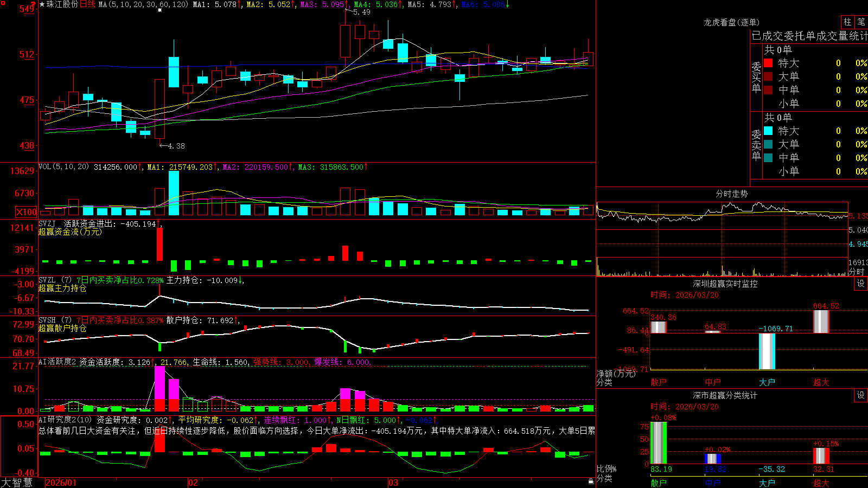Click the 时间: 2026/03/20 in 深圳超赢实时监控
This screenshot has width=868, height=488.
click(x=685, y=295)
